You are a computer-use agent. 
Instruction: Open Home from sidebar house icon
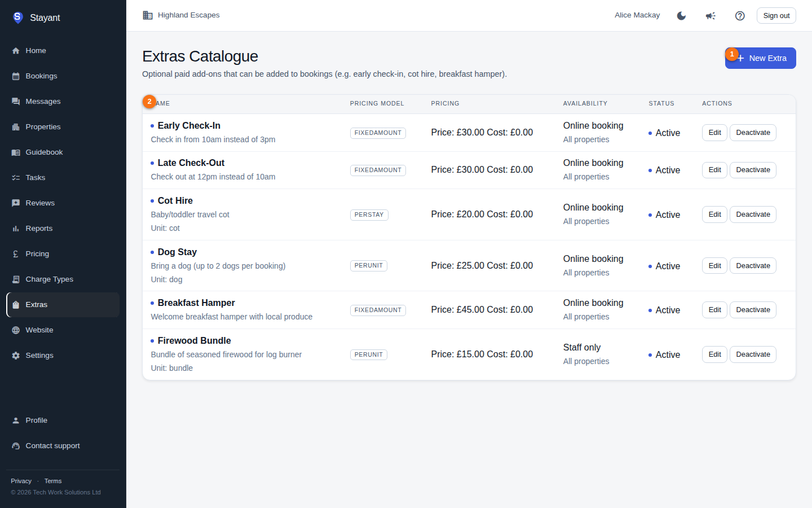click(16, 51)
